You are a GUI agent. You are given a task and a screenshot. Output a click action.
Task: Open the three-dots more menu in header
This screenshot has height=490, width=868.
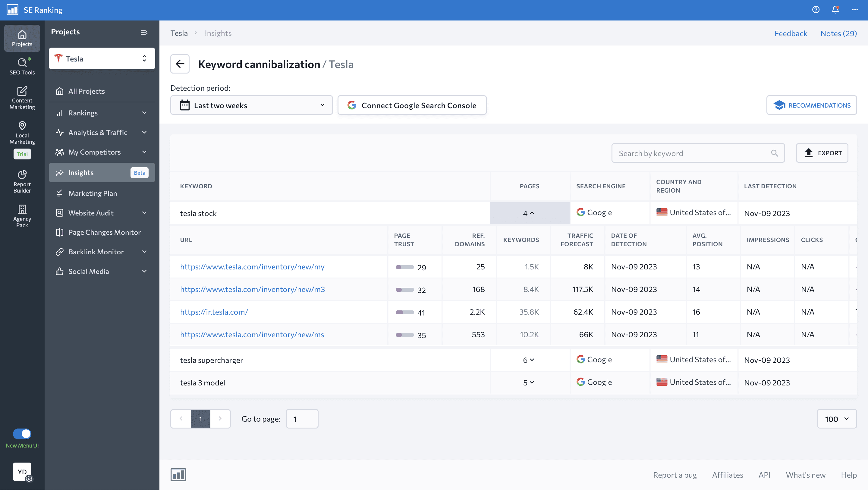click(x=854, y=10)
